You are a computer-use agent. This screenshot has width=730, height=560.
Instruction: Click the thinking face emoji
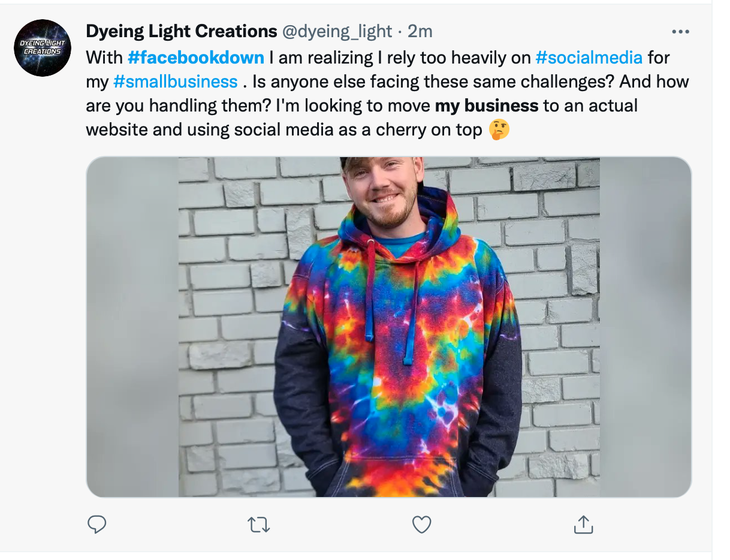pos(499,130)
